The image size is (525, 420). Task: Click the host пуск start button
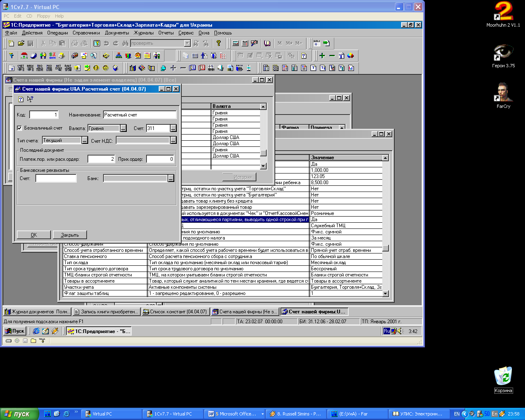pyautogui.click(x=19, y=414)
